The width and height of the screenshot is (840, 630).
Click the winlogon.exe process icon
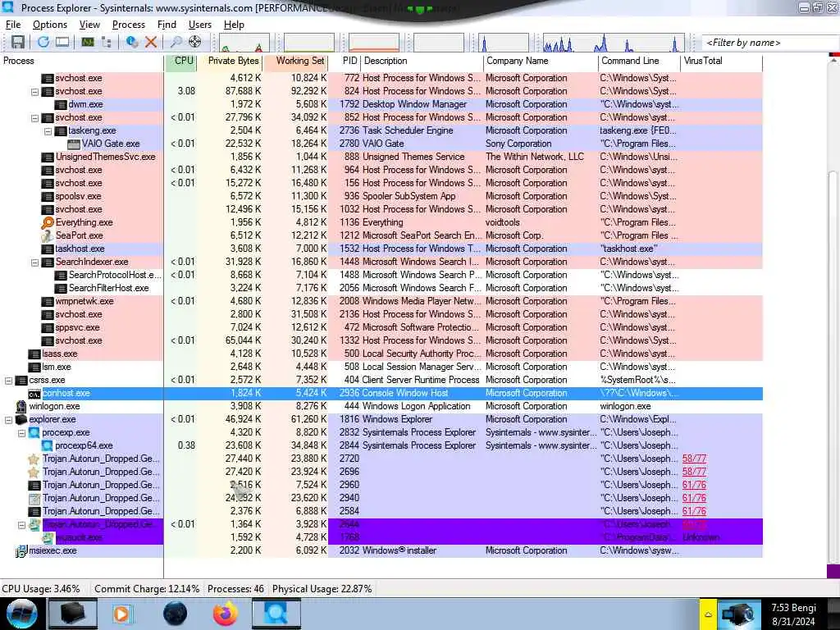point(21,407)
